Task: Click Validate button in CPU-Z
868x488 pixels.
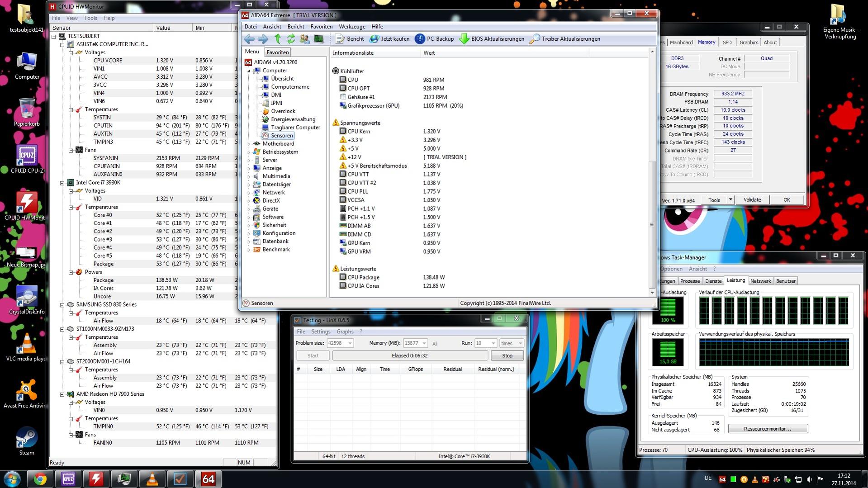Action: pos(752,200)
